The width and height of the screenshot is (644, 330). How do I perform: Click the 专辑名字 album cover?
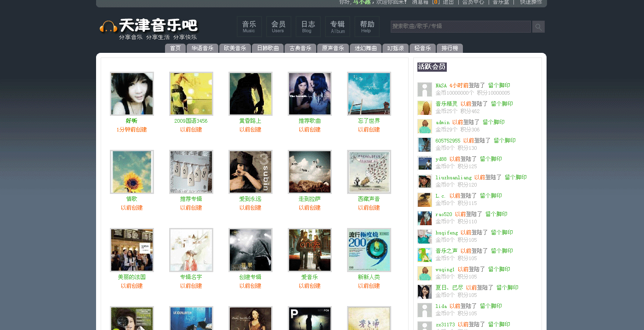click(x=191, y=250)
